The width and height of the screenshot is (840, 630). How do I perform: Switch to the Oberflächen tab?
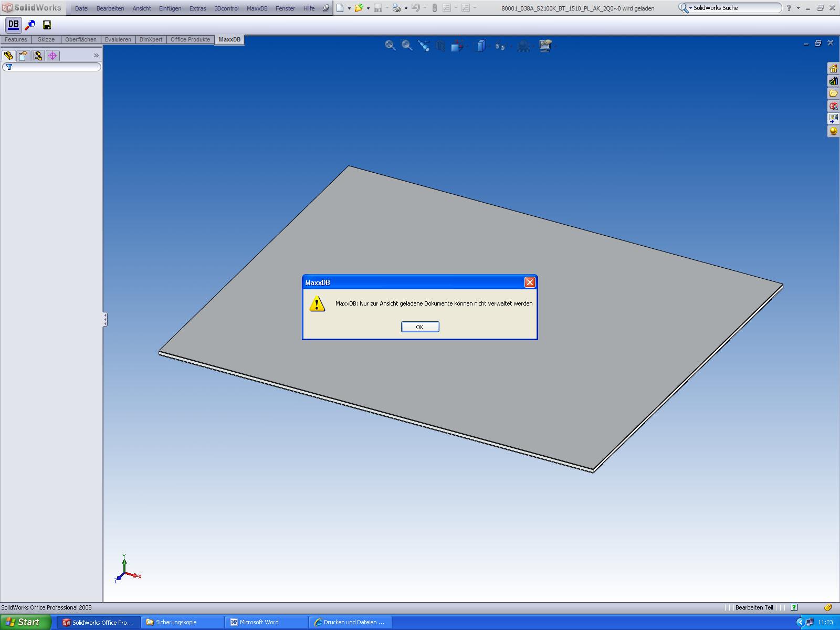pyautogui.click(x=81, y=39)
